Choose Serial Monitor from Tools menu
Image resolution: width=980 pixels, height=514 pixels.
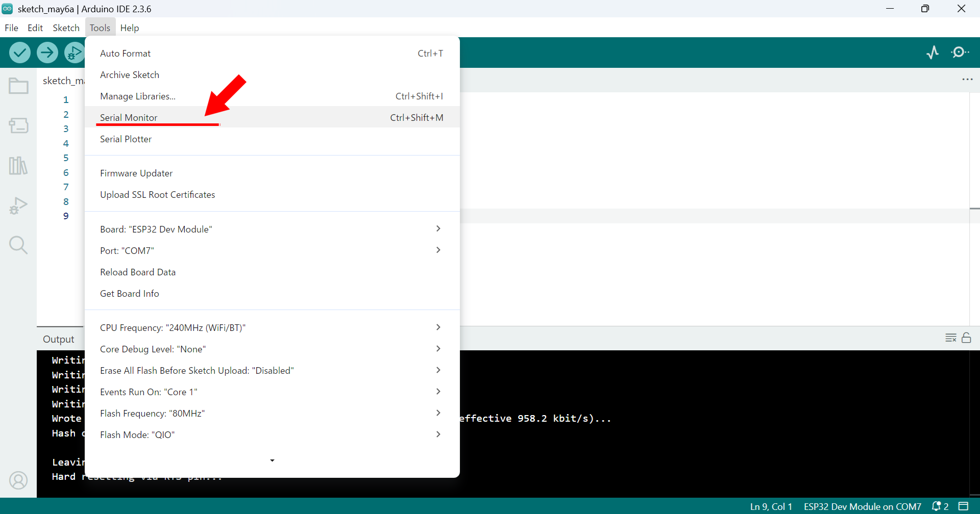pyautogui.click(x=272, y=118)
